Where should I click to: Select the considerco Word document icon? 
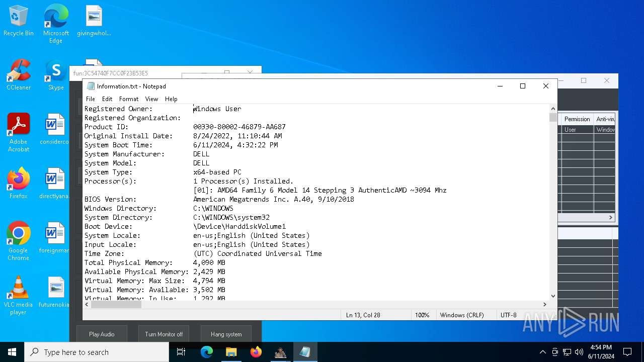(x=54, y=130)
